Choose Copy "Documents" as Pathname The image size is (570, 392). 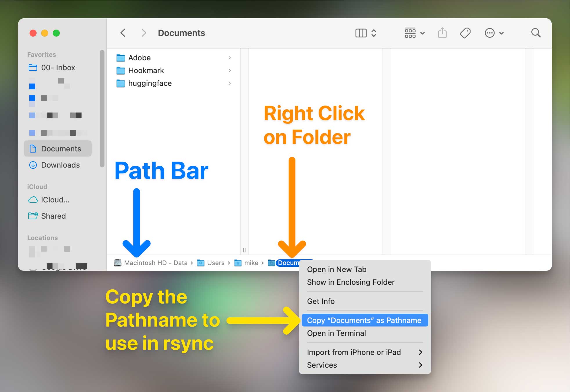click(365, 320)
